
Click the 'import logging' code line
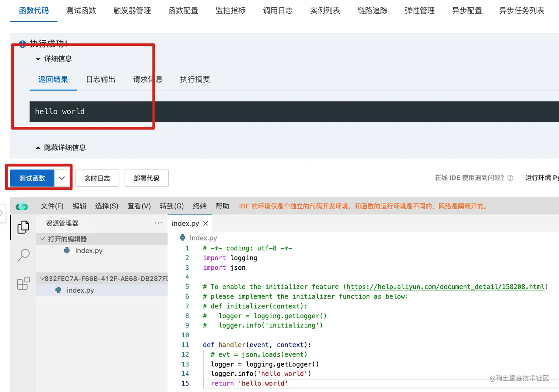tap(230, 258)
